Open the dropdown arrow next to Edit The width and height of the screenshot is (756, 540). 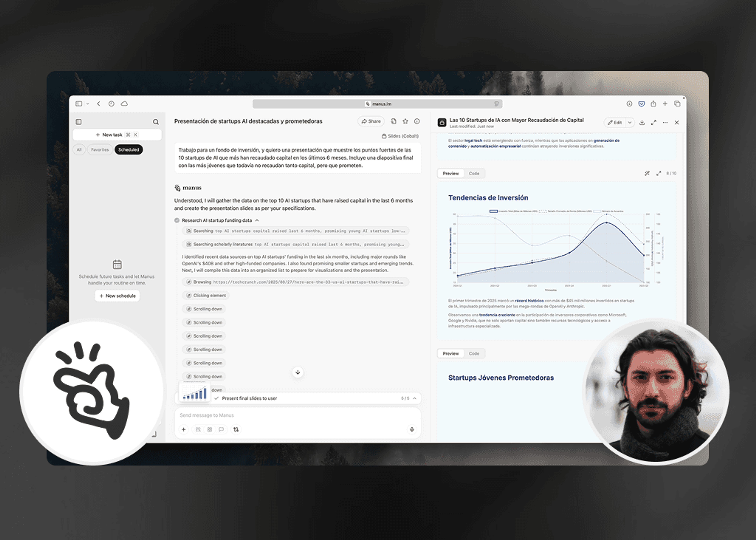pos(630,122)
